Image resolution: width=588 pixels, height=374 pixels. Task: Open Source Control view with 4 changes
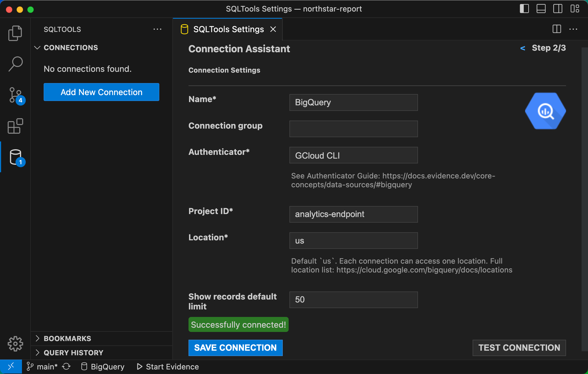15,95
